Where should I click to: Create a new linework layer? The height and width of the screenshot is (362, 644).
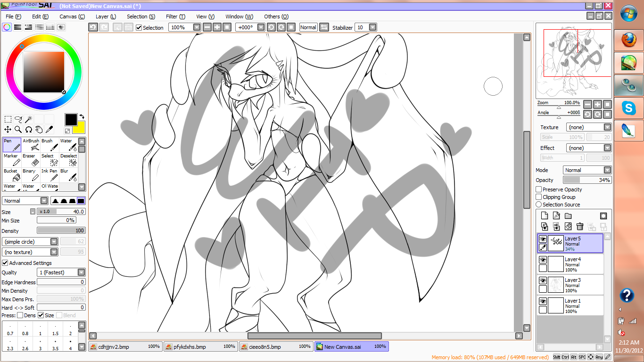pos(556,216)
